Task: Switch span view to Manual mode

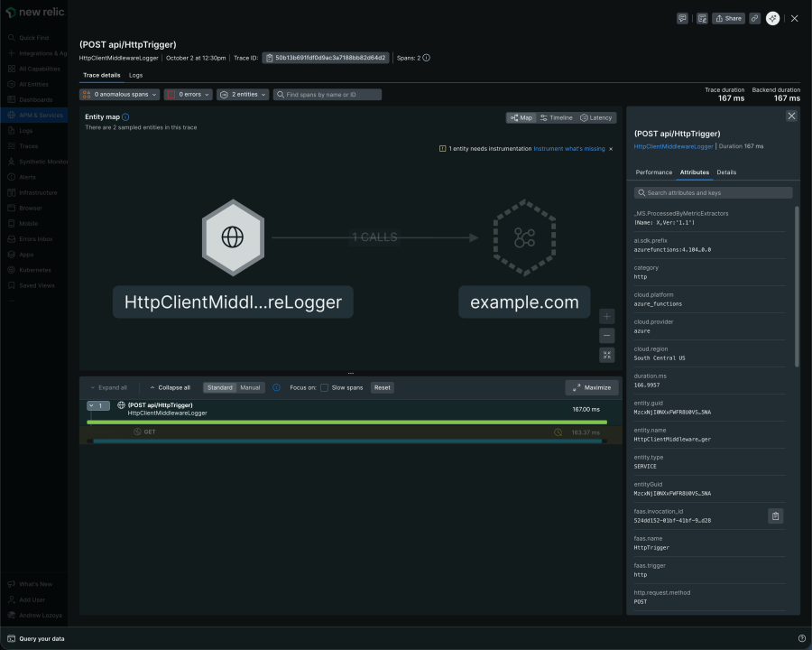Action: (250, 387)
